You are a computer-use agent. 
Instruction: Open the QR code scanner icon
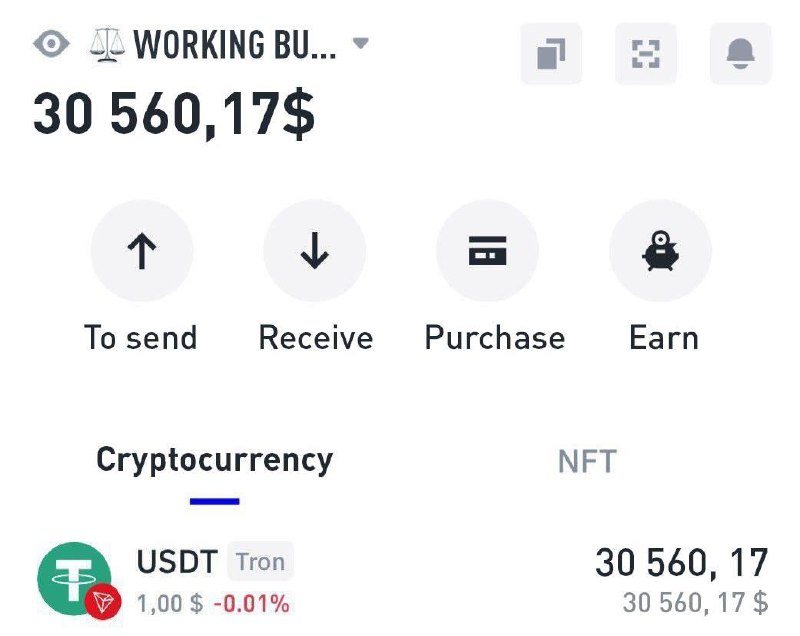pos(646,54)
